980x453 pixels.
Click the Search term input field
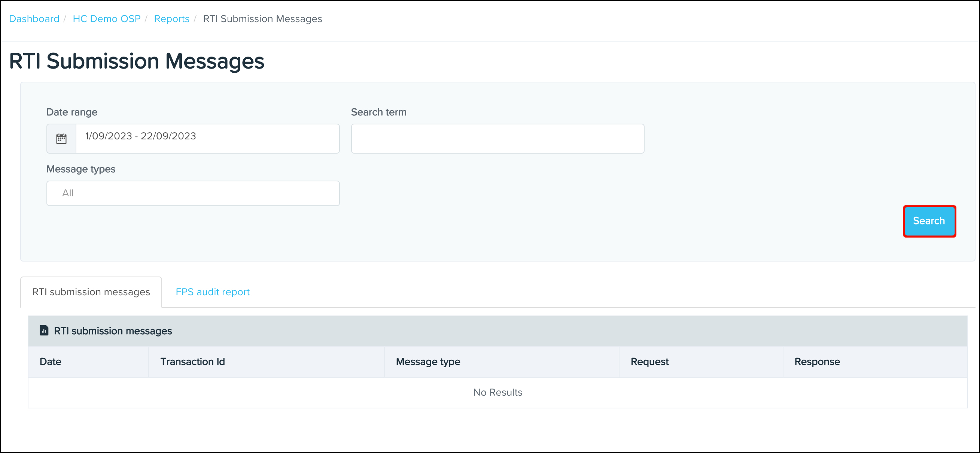[497, 138]
